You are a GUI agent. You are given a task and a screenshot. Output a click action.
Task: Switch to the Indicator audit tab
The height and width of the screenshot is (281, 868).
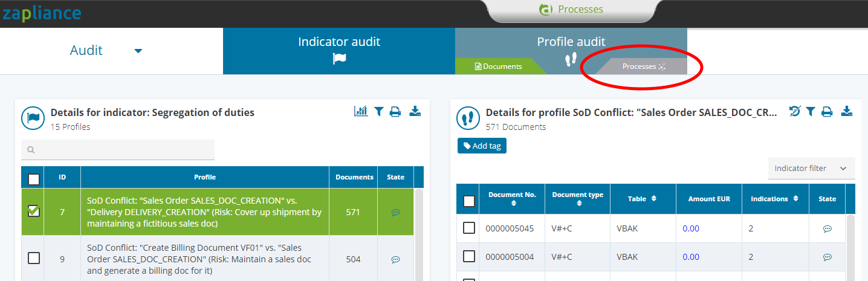pyautogui.click(x=339, y=51)
